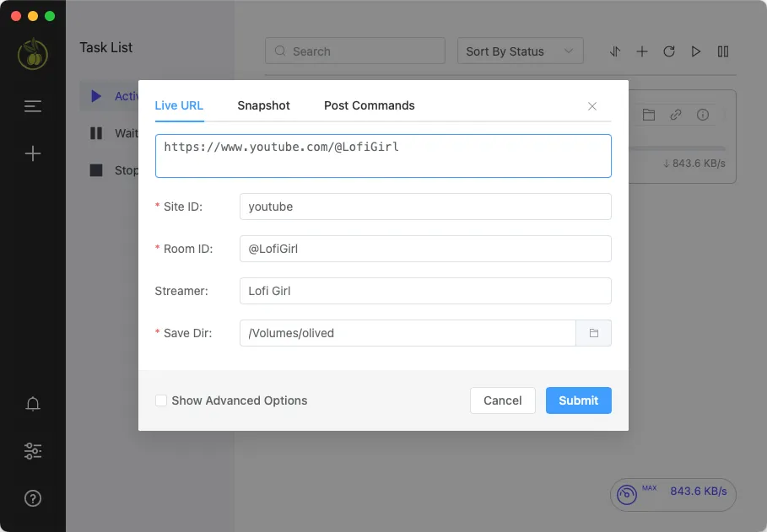This screenshot has height=532, width=767.
Task: Open app preferences via the sliders icon
Action: (x=33, y=451)
